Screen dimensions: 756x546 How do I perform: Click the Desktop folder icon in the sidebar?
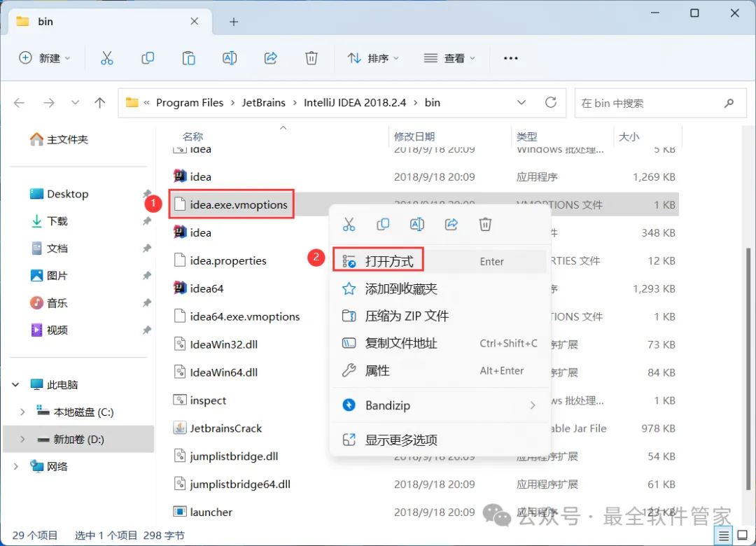click(36, 194)
